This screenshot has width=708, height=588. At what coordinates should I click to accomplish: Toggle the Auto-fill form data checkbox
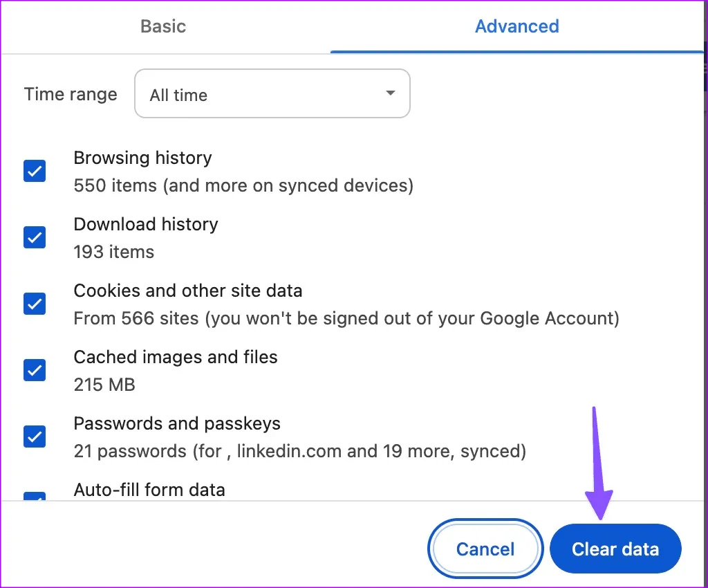pos(35,496)
